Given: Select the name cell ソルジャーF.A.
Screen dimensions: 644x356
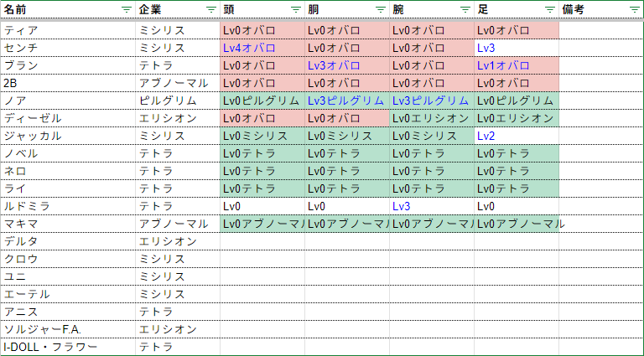Looking at the screenshot, I should tap(68, 330).
